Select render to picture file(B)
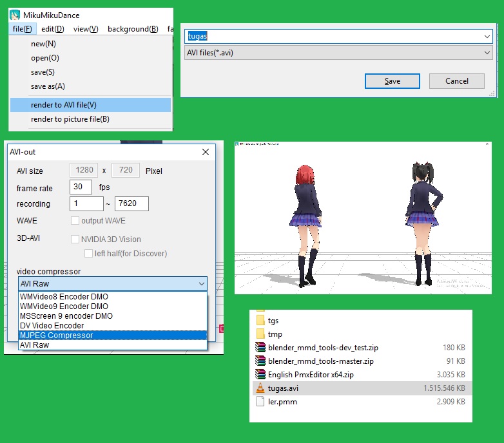Viewport: 504px width, 443px height. [90, 119]
